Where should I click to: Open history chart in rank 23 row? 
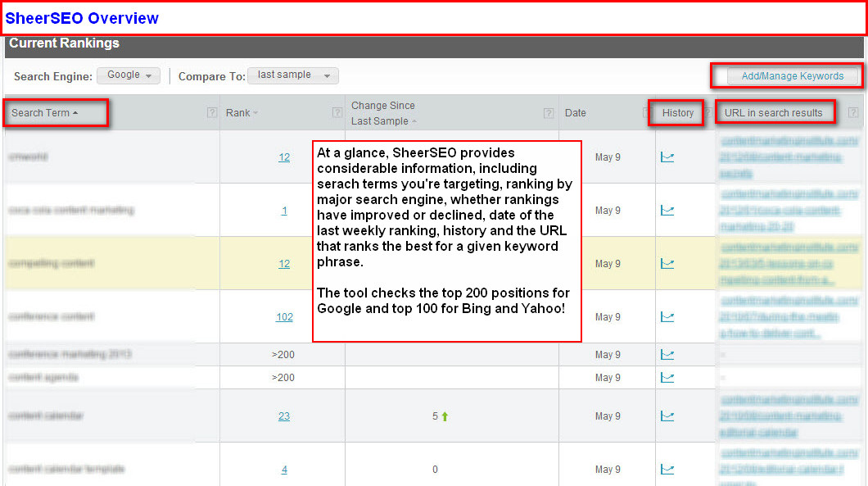(667, 416)
